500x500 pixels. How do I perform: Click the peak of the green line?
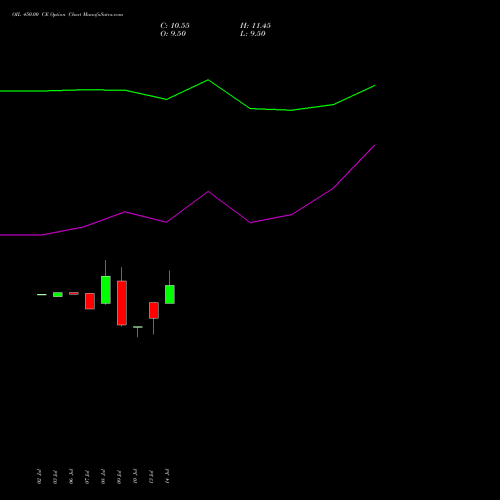coord(208,80)
